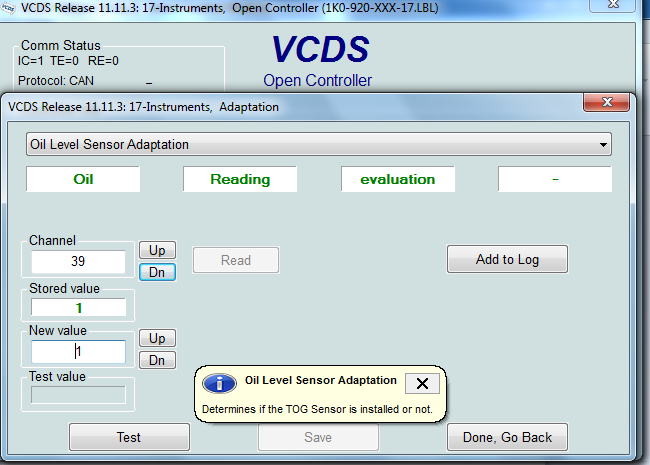Click the 'Oil' measuring field
Viewport: 650px width, 465px height.
click(83, 179)
